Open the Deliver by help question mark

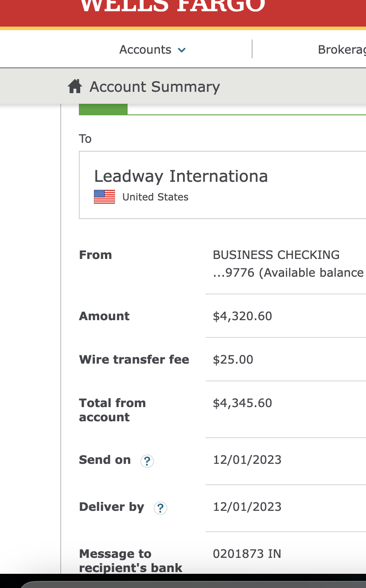(x=160, y=508)
